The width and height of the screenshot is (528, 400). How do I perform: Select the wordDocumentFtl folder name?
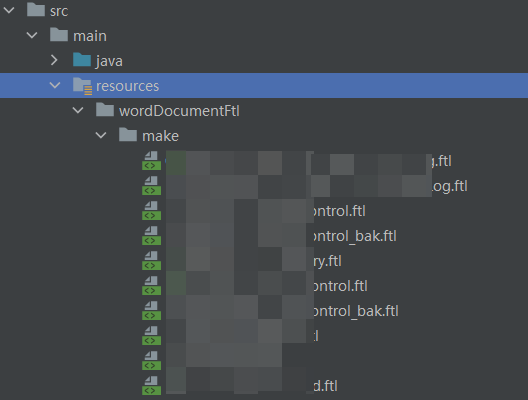(179, 111)
